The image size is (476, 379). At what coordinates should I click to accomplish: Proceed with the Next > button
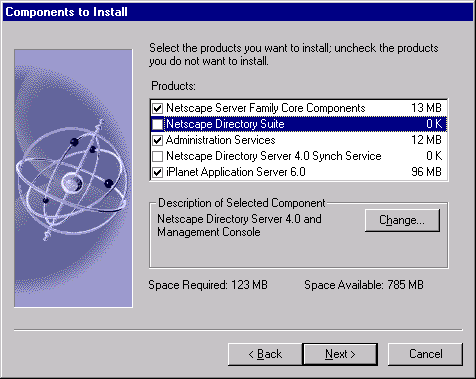click(x=340, y=354)
